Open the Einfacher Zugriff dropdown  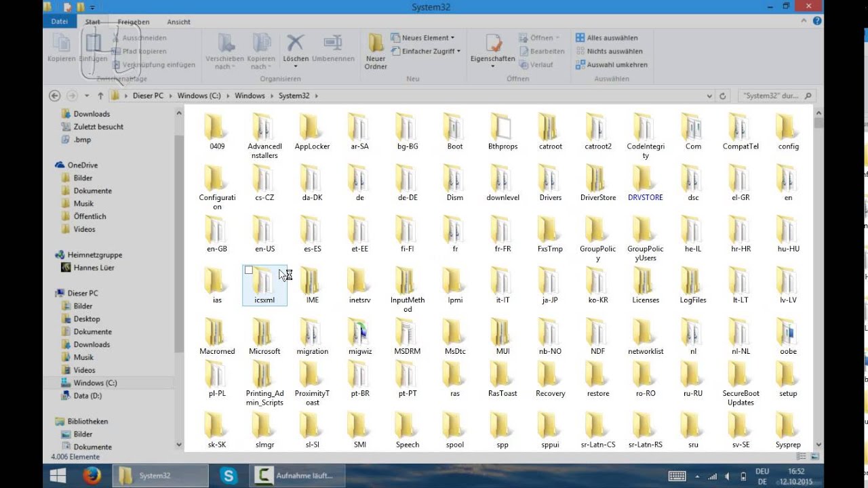coord(426,51)
